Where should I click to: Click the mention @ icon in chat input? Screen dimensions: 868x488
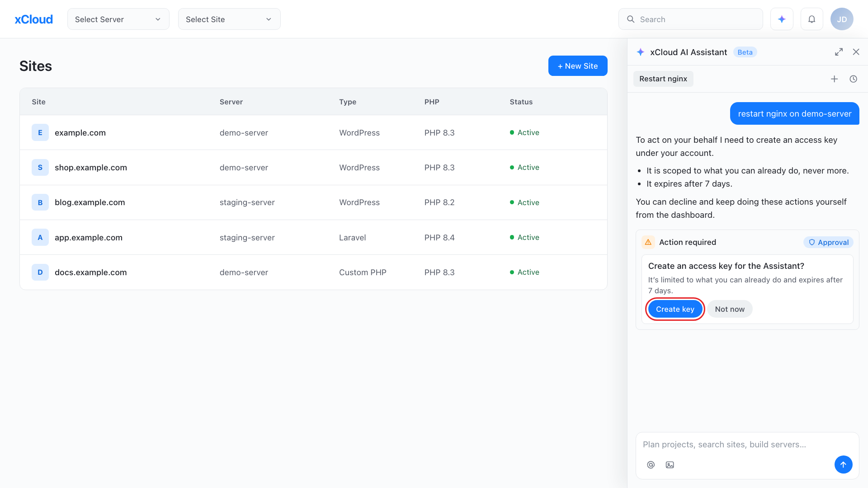(651, 465)
